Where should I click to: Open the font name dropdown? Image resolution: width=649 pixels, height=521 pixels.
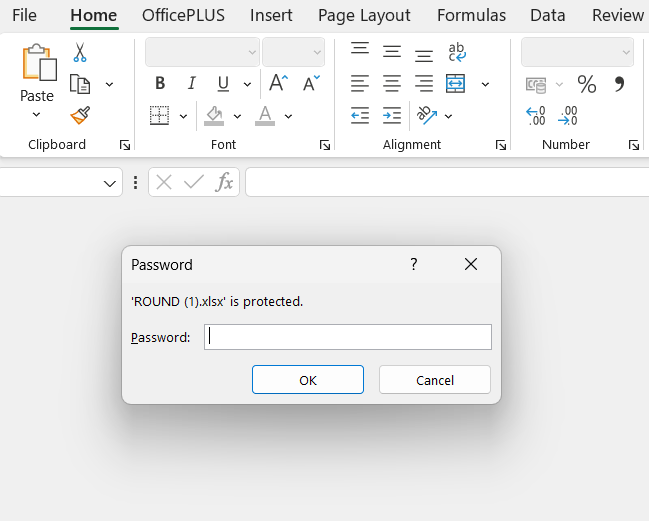click(252, 53)
